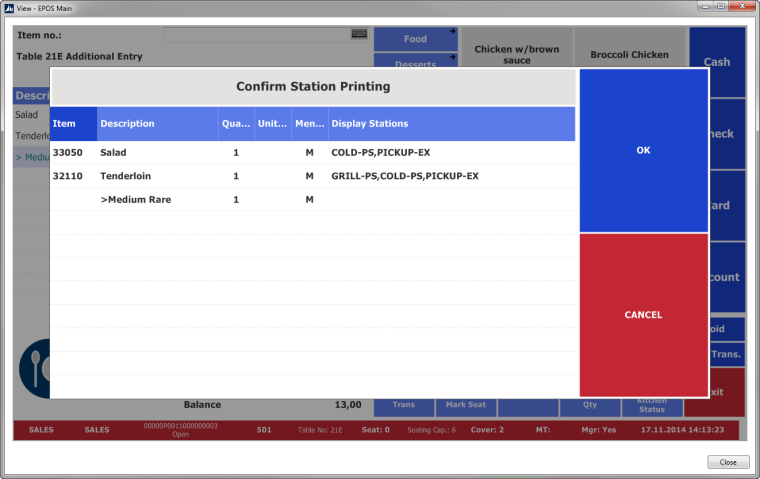Sort by the Item column header
The image size is (760, 479).
(73, 124)
